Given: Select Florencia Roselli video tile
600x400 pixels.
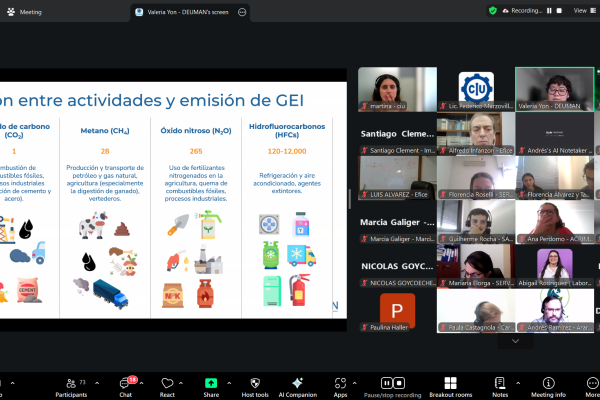Looking at the screenshot, I should click(x=476, y=178).
